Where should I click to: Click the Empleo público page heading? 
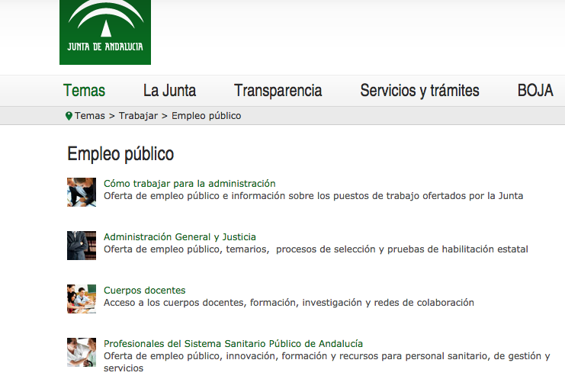pos(120,154)
